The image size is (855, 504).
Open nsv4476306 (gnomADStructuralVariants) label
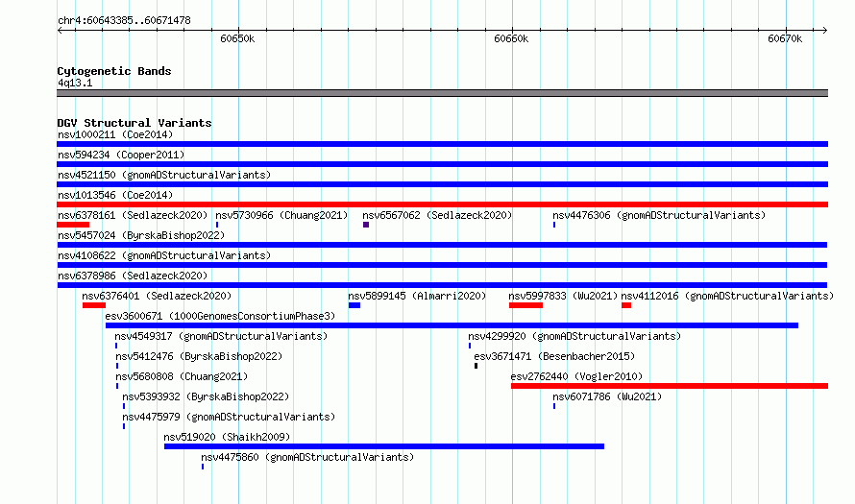tap(659, 215)
